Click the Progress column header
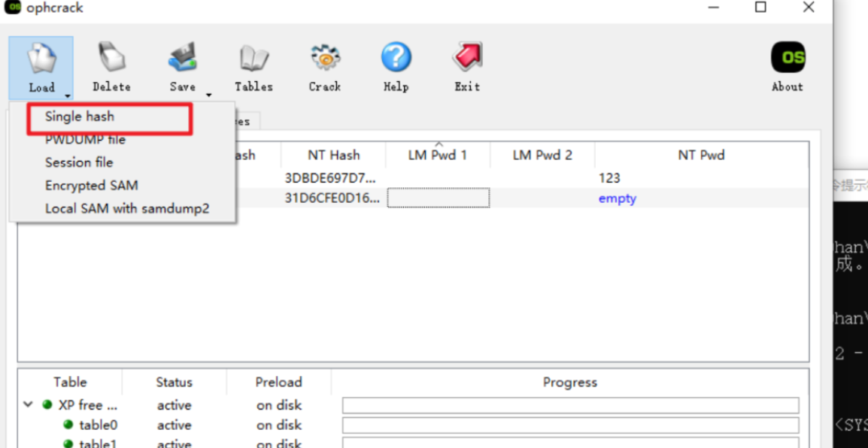The image size is (868, 448). pos(569,382)
